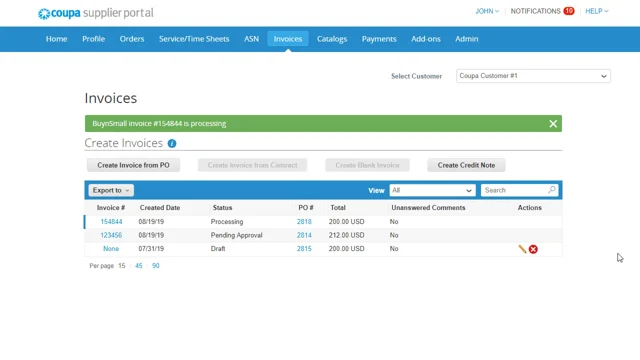Switch to the Orders tab

pyautogui.click(x=132, y=39)
